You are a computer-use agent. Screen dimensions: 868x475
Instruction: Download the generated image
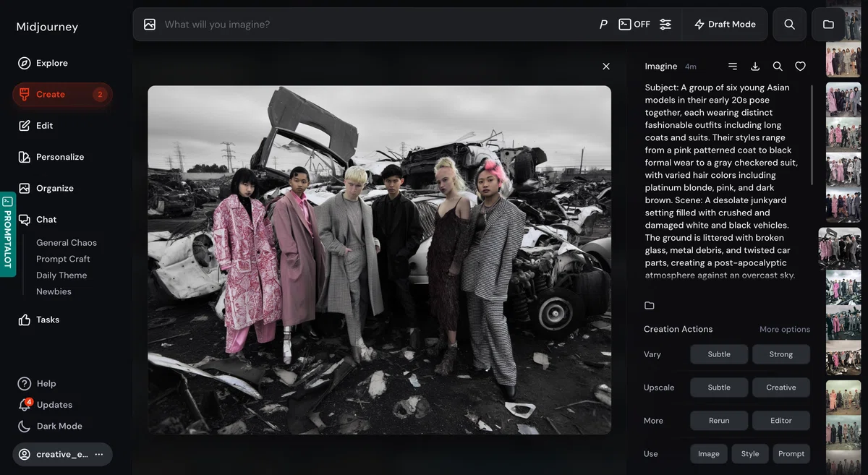click(x=755, y=67)
